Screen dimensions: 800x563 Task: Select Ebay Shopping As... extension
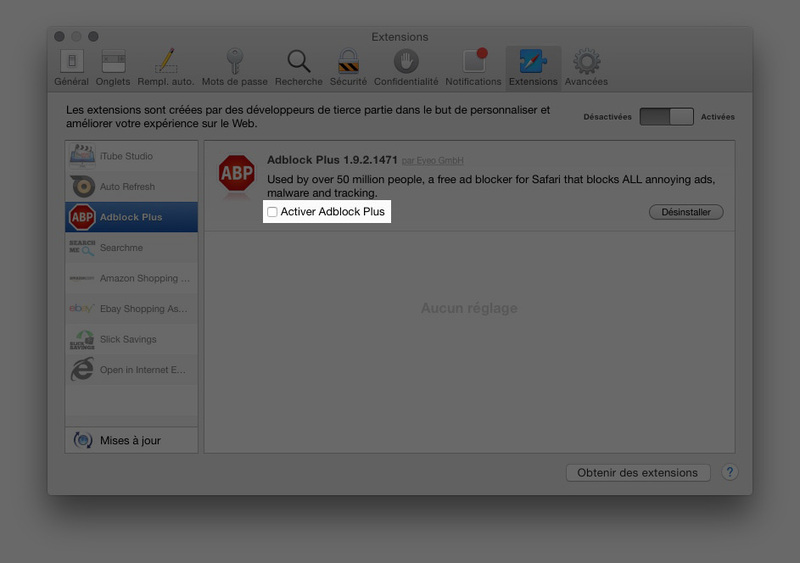click(x=132, y=309)
